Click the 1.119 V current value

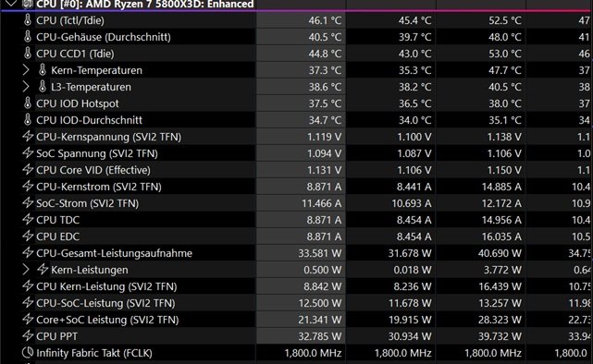(x=324, y=137)
